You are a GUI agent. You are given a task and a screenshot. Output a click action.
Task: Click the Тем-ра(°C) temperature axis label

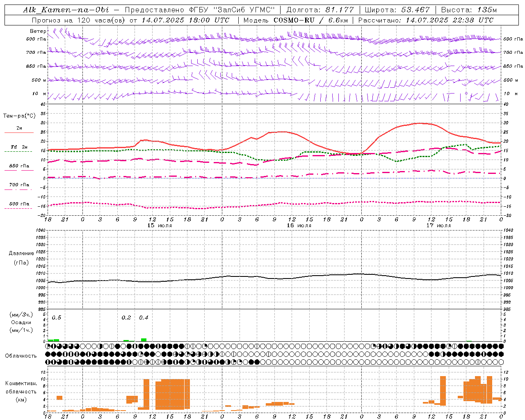click(x=19, y=116)
